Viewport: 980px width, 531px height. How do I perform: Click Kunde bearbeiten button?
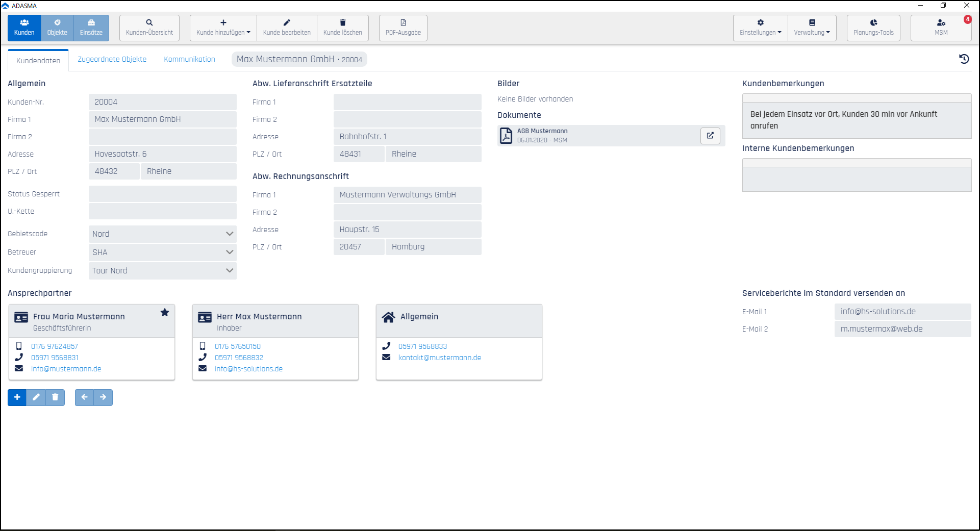tap(287, 28)
